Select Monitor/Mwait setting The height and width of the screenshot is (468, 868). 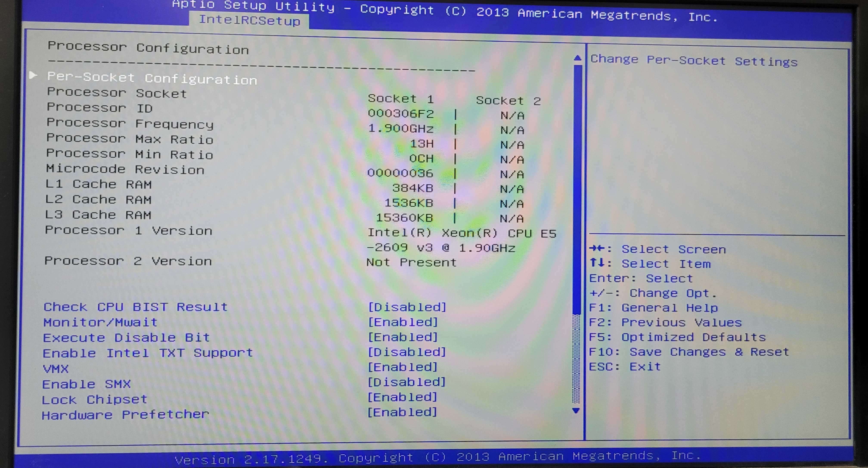click(x=100, y=322)
